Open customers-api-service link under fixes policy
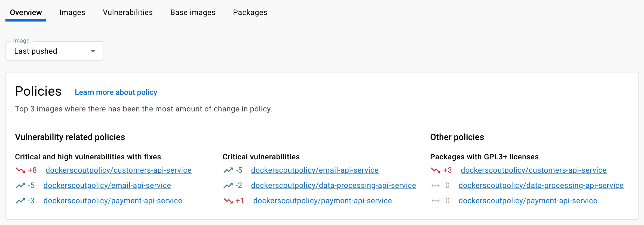Image resolution: width=644 pixels, height=225 pixels. coord(118,170)
